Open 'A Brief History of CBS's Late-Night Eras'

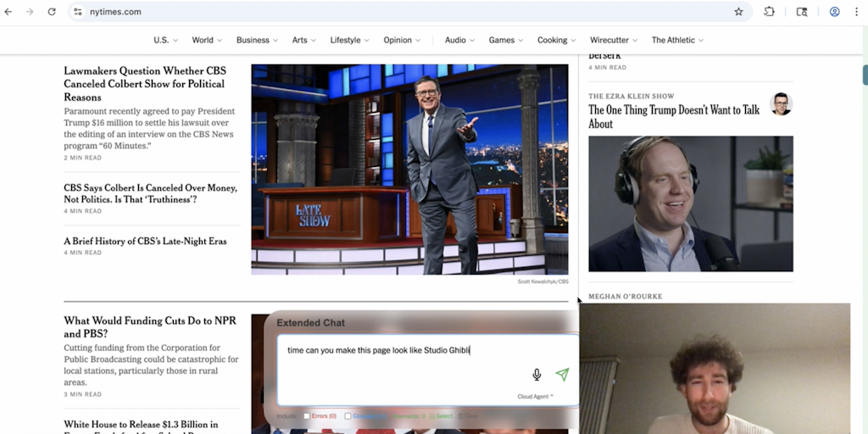click(145, 242)
